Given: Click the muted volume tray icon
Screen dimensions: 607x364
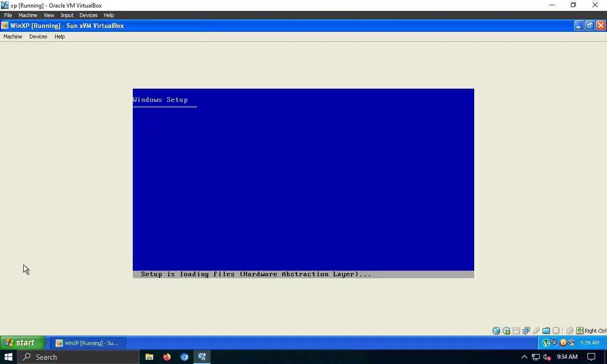Looking at the screenshot, I should [x=547, y=357].
